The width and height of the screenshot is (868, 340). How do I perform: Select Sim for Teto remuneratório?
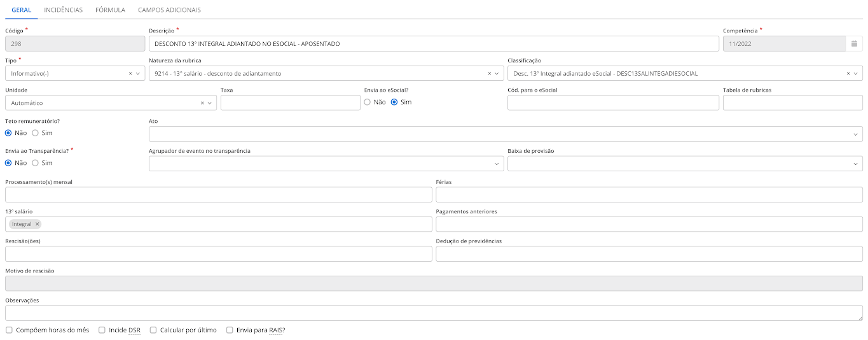(x=36, y=133)
